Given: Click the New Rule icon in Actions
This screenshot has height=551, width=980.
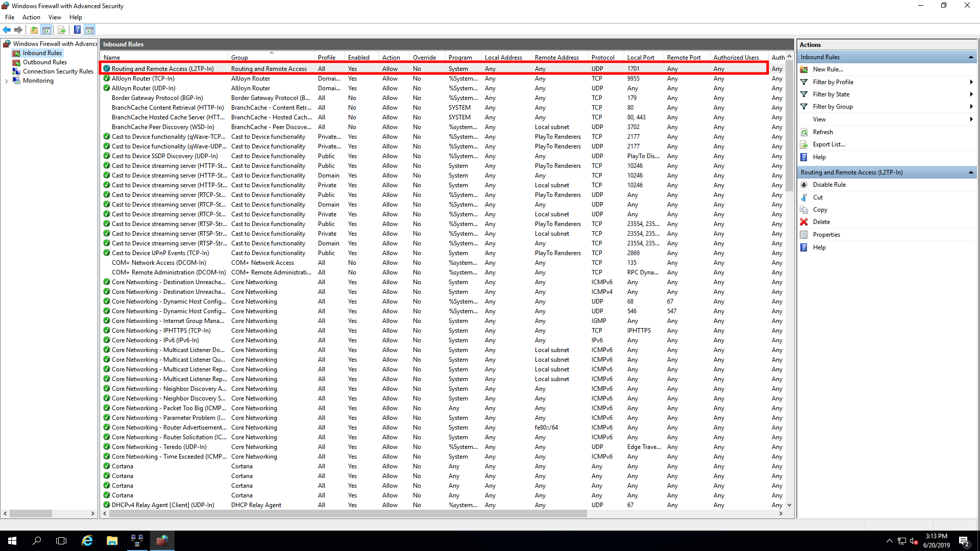Looking at the screenshot, I should (804, 69).
